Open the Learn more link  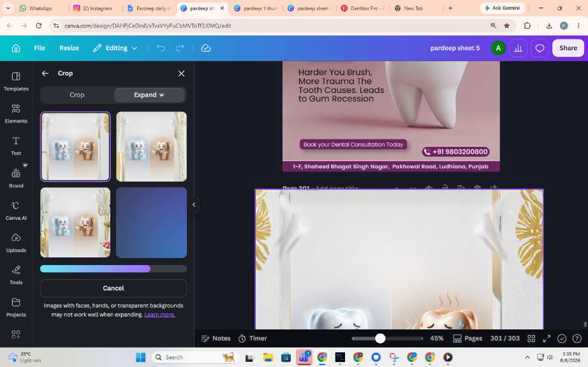coord(159,315)
